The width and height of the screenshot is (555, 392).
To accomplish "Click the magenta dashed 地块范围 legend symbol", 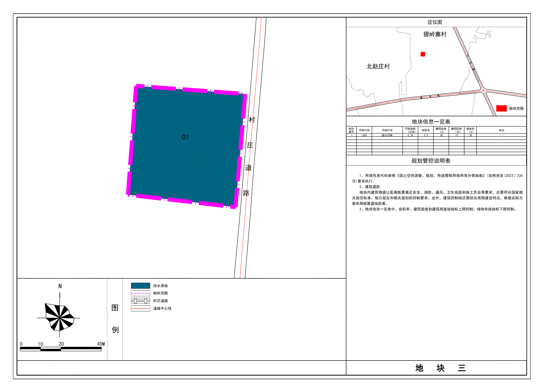I will [140, 293].
